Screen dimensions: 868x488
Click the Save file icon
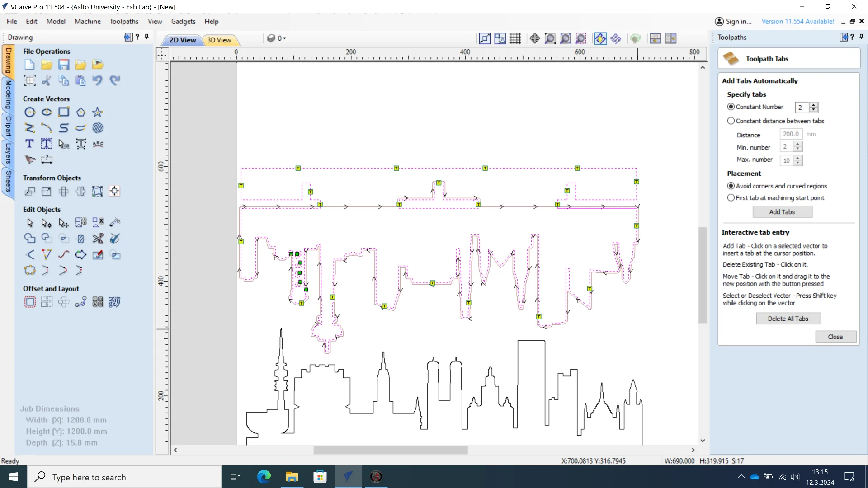[64, 65]
